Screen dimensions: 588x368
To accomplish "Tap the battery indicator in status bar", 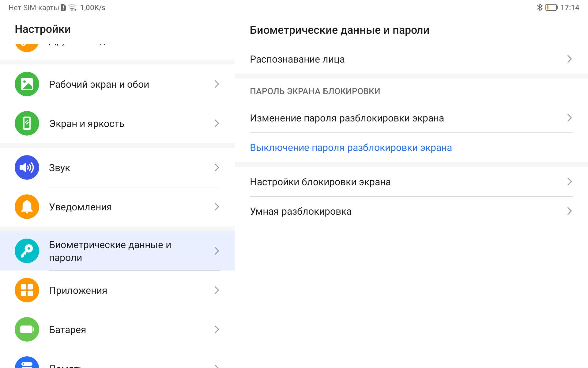I will point(552,7).
